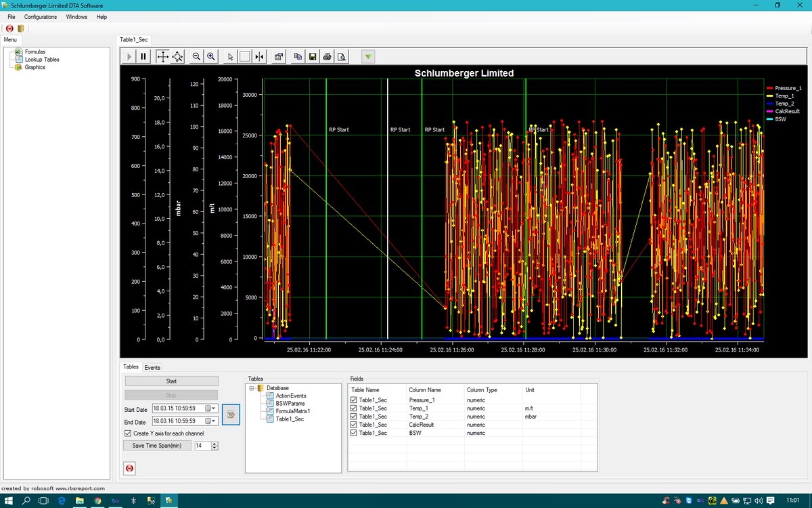The width and height of the screenshot is (812, 508).
Task: Select FormulaMatrix1 table in tree
Action: (293, 411)
